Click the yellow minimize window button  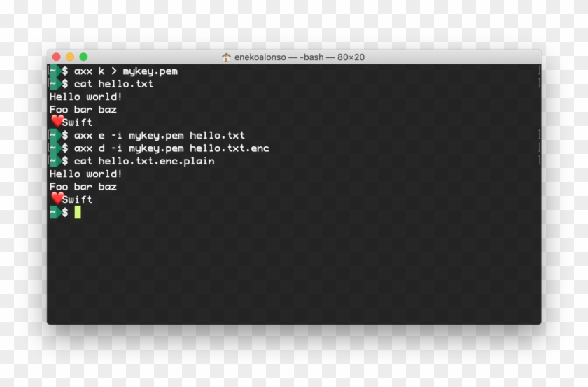tap(70, 57)
